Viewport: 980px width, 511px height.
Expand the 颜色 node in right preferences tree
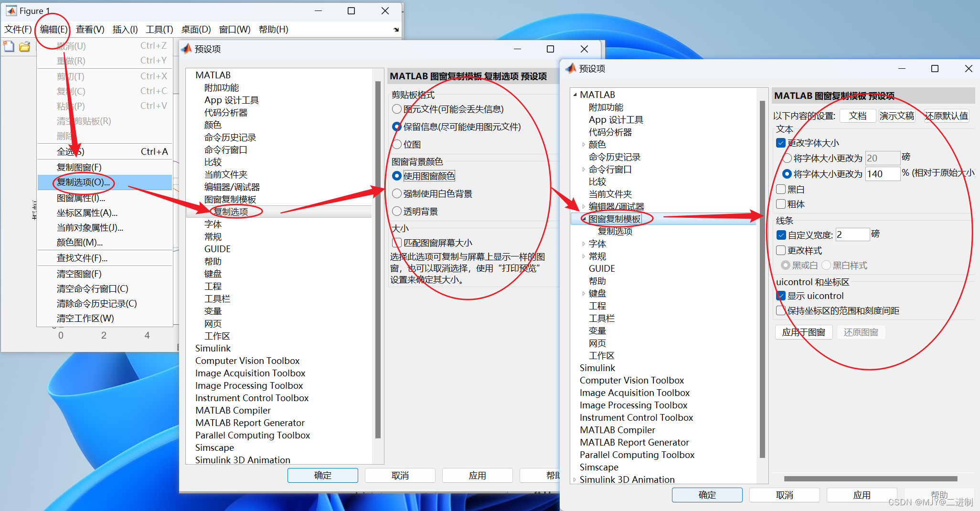pyautogui.click(x=584, y=144)
